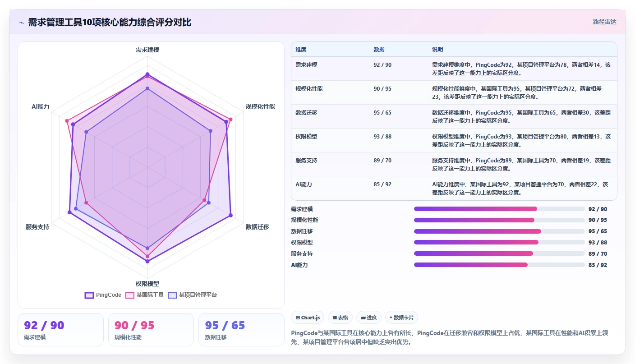The image size is (635, 364).
Task: Click 数据迁移 in the table's first column
Action: 306,113
